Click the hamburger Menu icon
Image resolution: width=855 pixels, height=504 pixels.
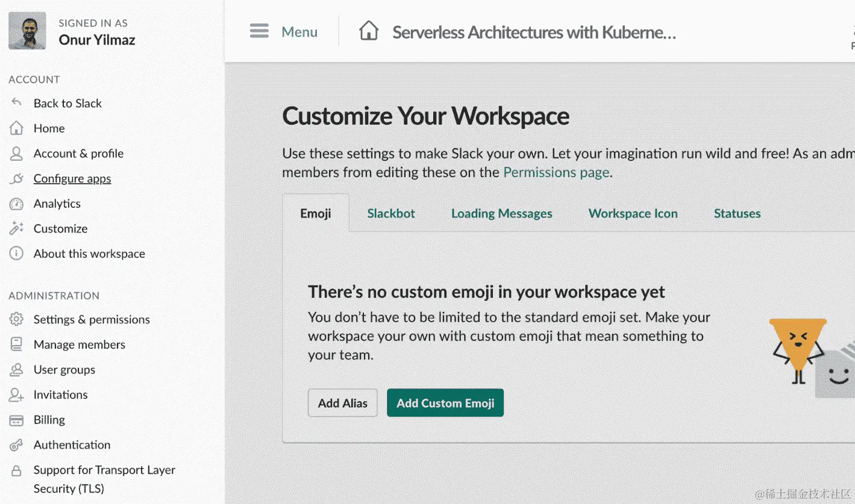tap(259, 31)
